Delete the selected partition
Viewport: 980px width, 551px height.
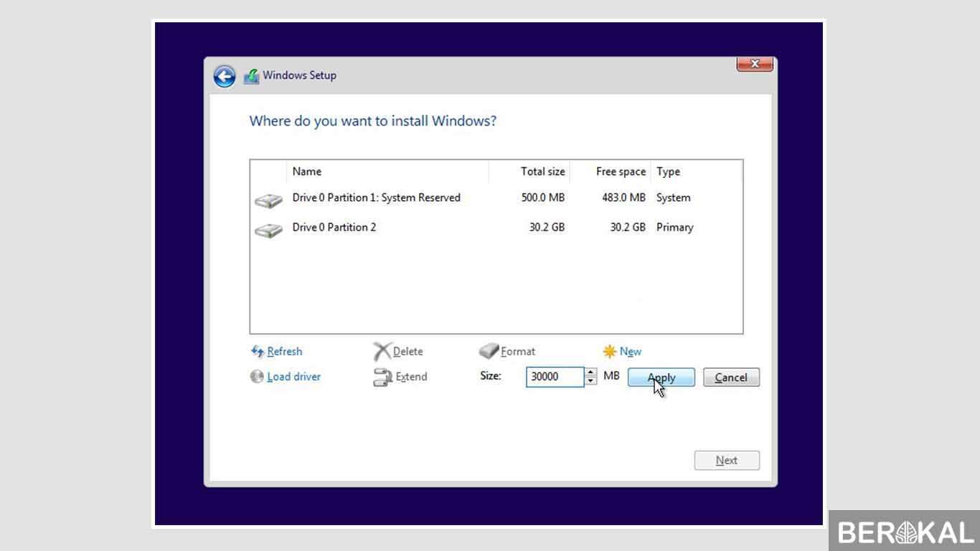(407, 352)
